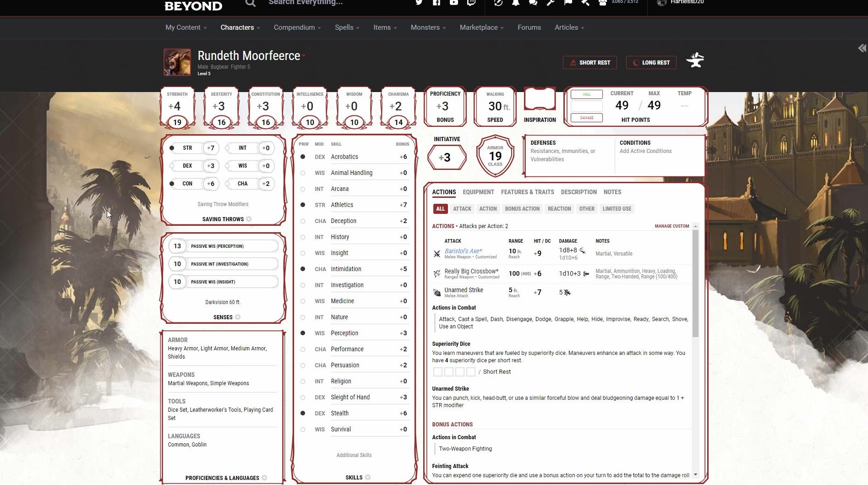Click slashing damage icon beside 1d8+8
The image size is (868, 485).
[x=583, y=251]
